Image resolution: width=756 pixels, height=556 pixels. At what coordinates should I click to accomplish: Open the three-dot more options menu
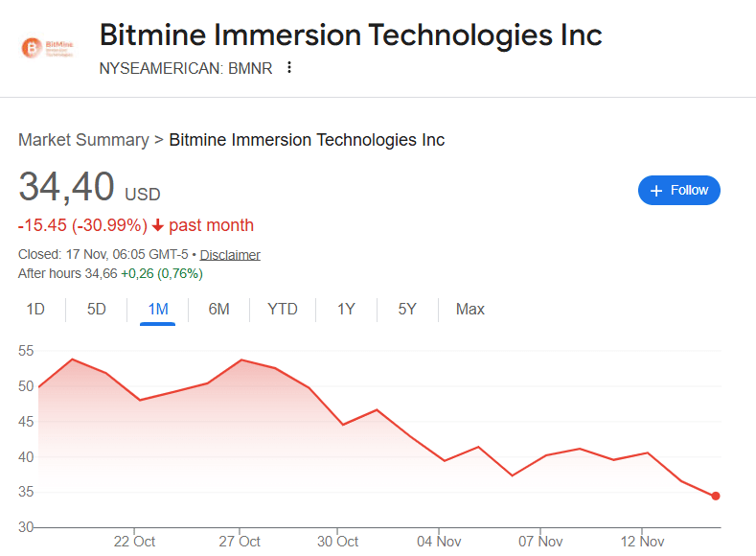(x=289, y=68)
